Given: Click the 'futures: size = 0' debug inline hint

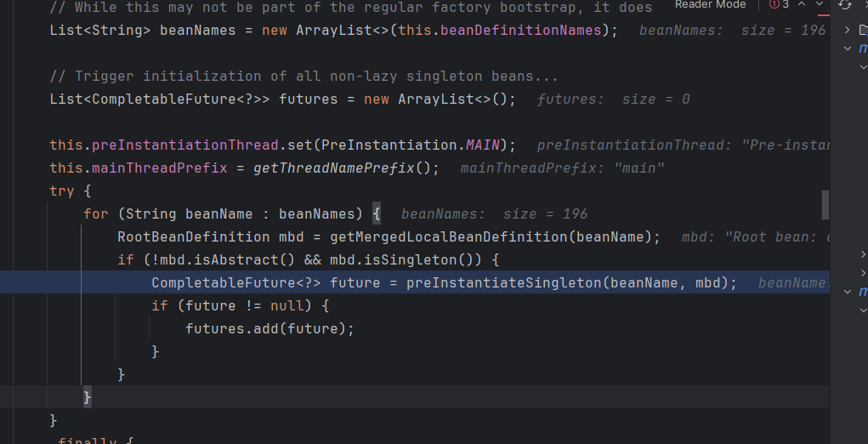Looking at the screenshot, I should pos(613,100).
